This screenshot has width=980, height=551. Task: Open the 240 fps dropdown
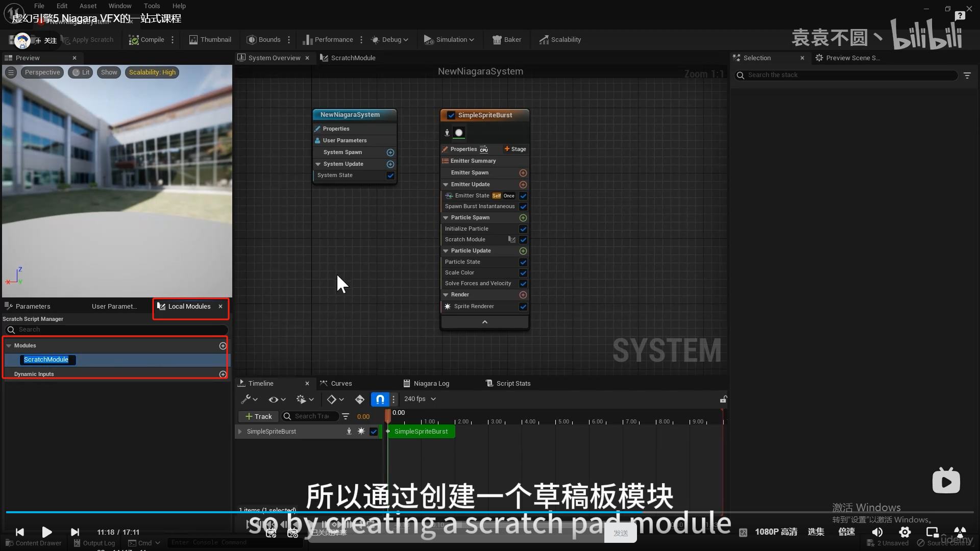[x=420, y=399]
